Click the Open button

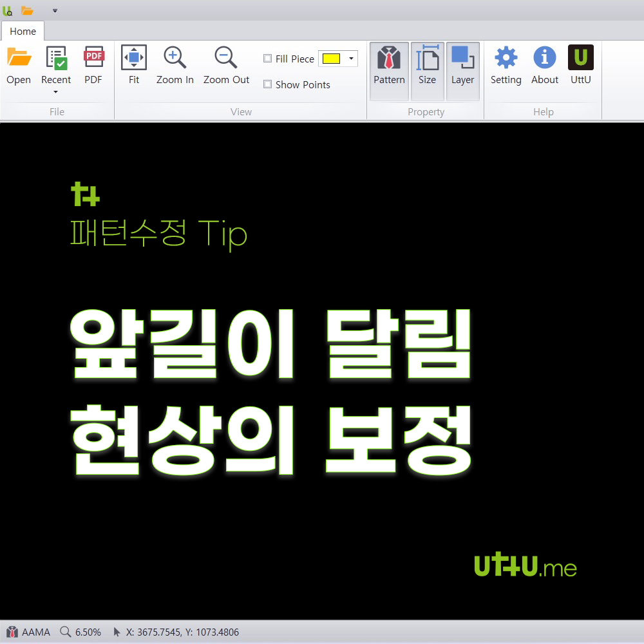[x=19, y=64]
